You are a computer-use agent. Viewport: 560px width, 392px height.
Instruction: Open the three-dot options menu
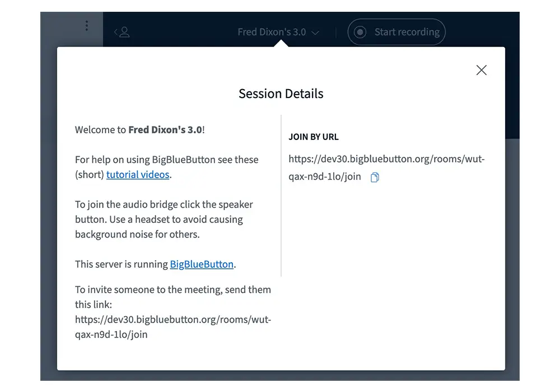click(86, 26)
